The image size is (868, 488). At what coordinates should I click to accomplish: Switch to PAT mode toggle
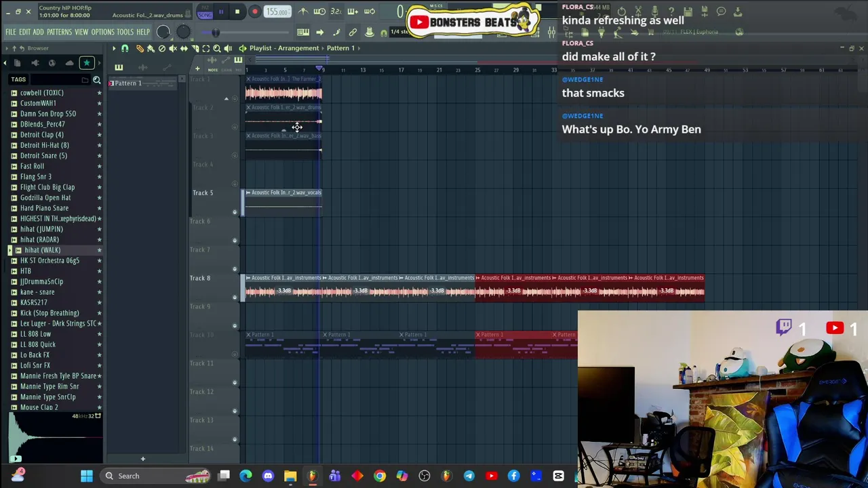coord(205,7)
